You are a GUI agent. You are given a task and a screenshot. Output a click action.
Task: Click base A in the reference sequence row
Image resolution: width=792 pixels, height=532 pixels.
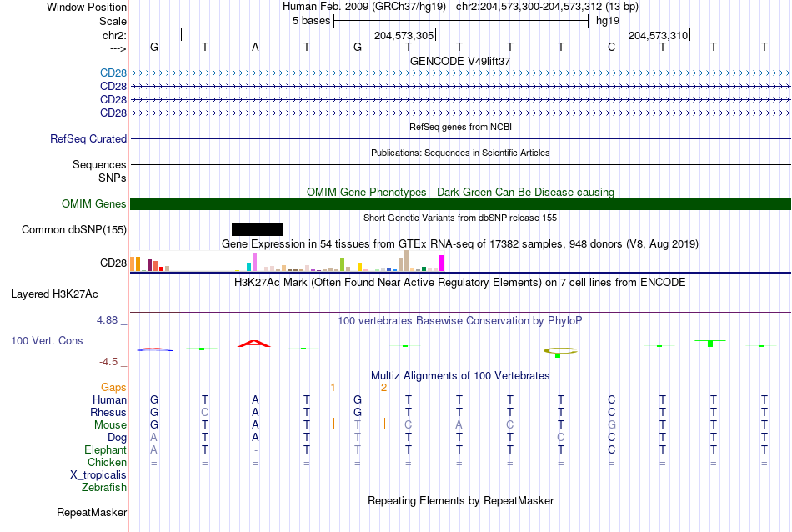pos(256,47)
